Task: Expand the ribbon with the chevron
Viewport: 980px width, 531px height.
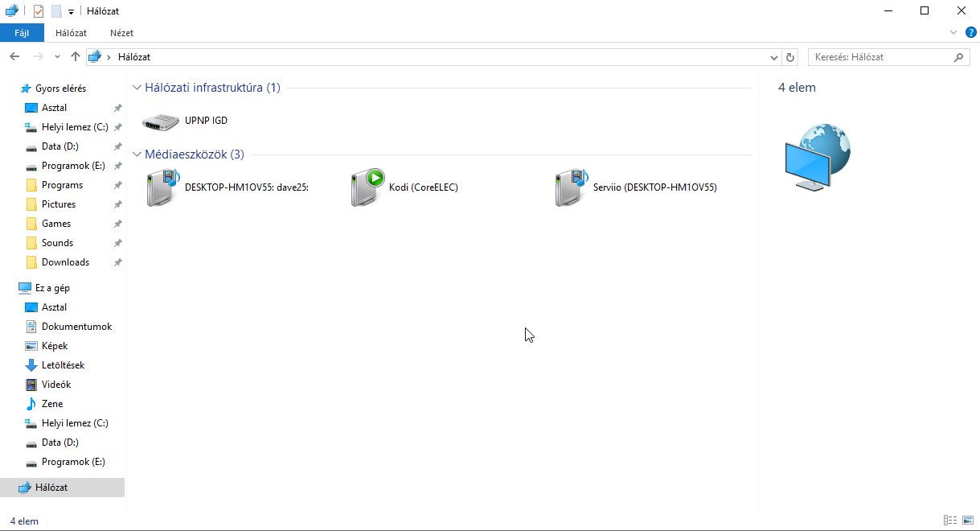Action: (x=954, y=32)
